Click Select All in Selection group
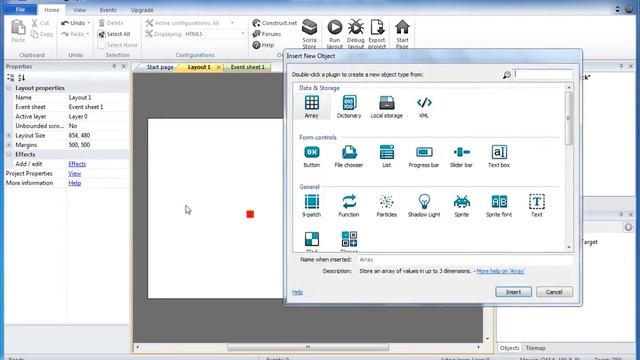Viewport: 640px width, 360px height. (x=114, y=34)
